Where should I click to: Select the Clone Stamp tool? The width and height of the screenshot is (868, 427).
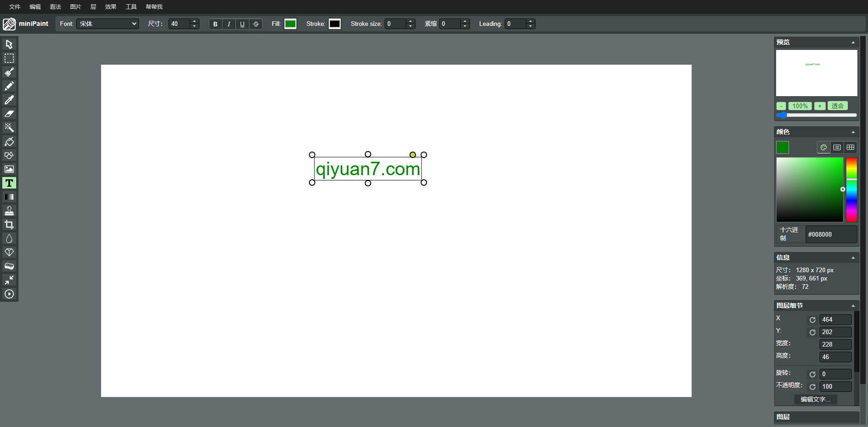[9, 211]
